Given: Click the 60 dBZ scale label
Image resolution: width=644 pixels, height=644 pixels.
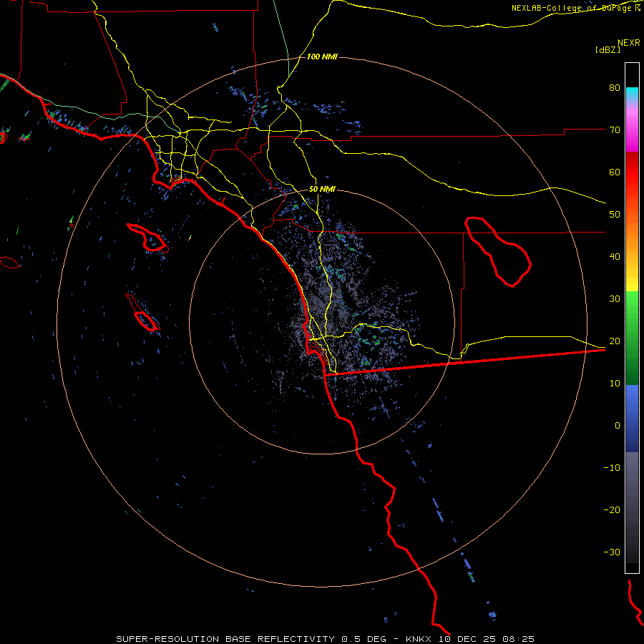Looking at the screenshot, I should (615, 172).
